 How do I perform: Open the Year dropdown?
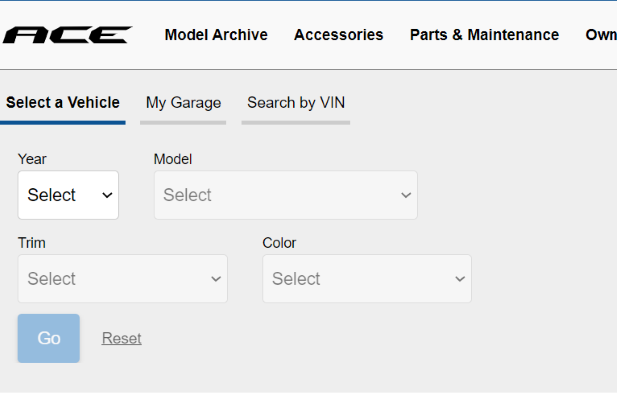point(68,195)
